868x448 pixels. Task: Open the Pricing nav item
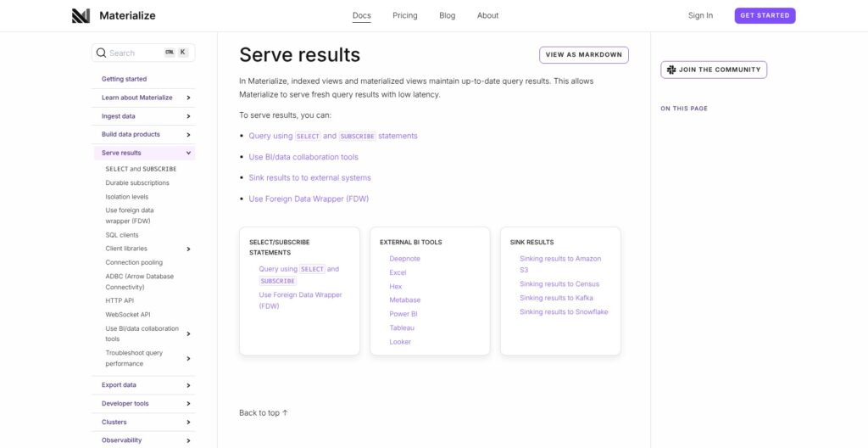pos(405,15)
